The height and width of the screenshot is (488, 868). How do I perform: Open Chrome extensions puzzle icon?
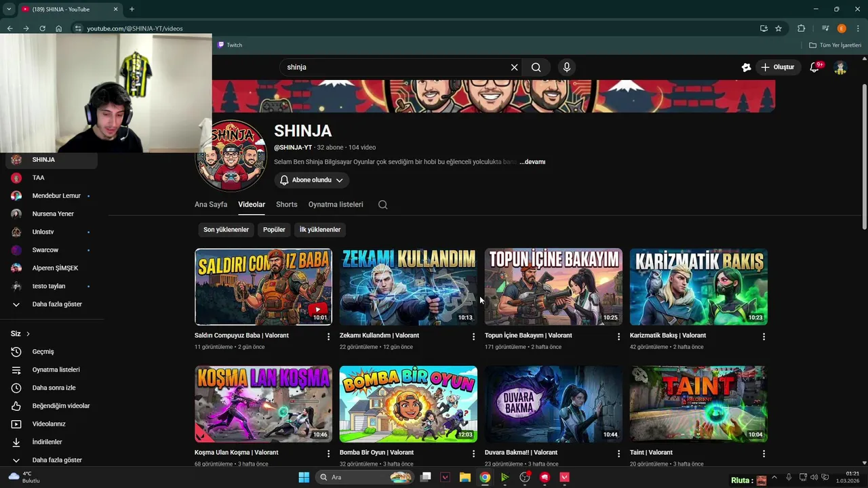point(801,28)
